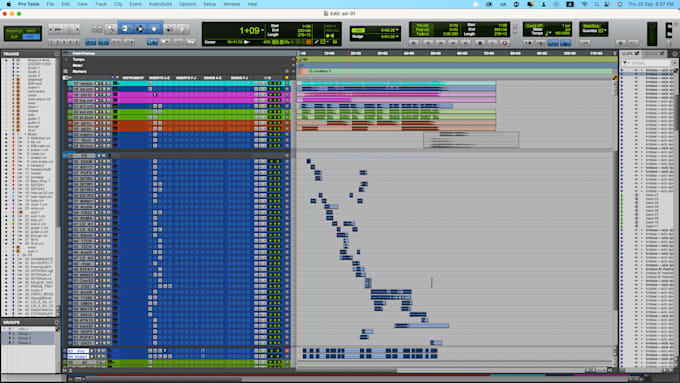
Task: Open the Track menu
Action: (x=101, y=4)
